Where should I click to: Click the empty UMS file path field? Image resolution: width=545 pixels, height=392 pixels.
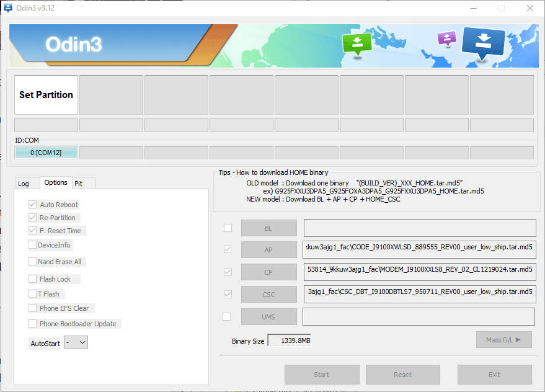[419, 316]
